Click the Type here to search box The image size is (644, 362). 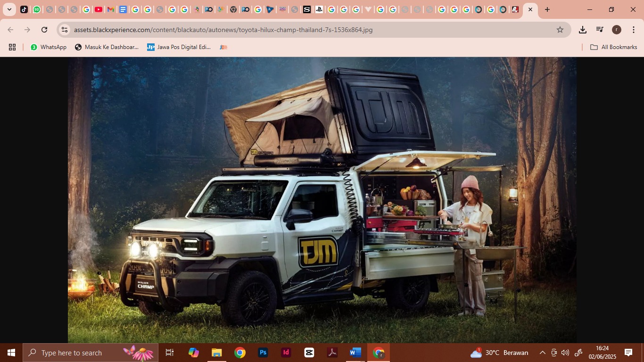point(91,353)
